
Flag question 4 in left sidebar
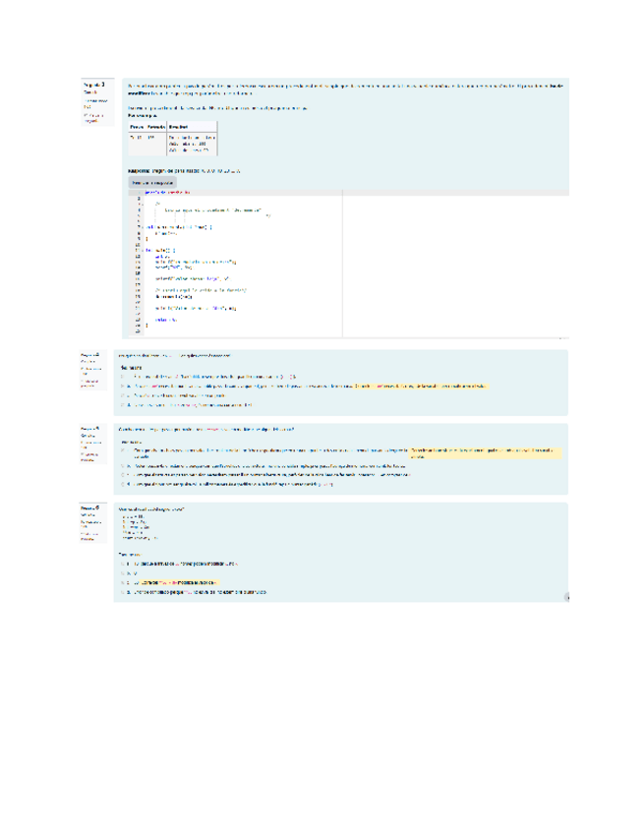point(88,384)
